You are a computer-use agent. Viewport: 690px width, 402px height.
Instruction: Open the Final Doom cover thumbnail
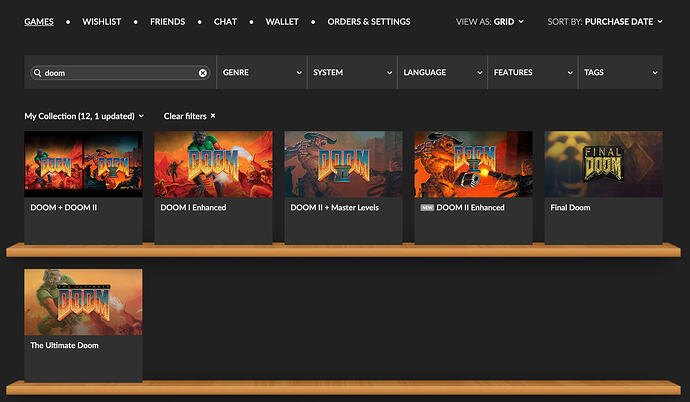603,164
